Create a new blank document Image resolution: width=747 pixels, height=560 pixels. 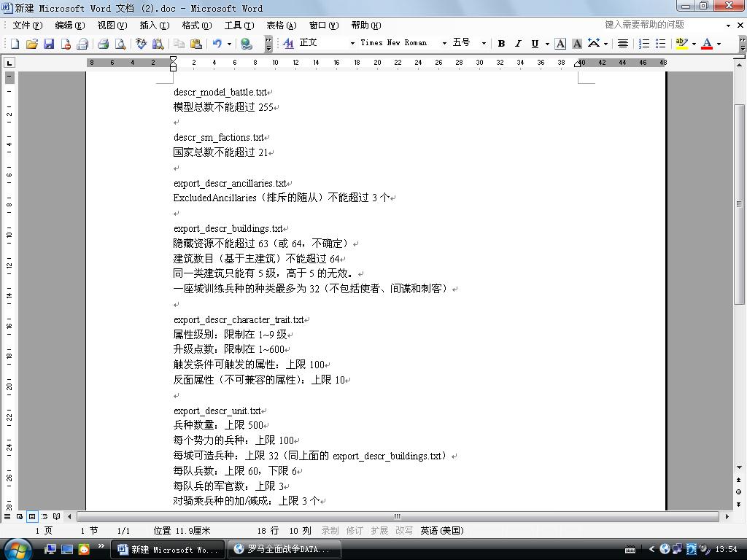coord(15,44)
